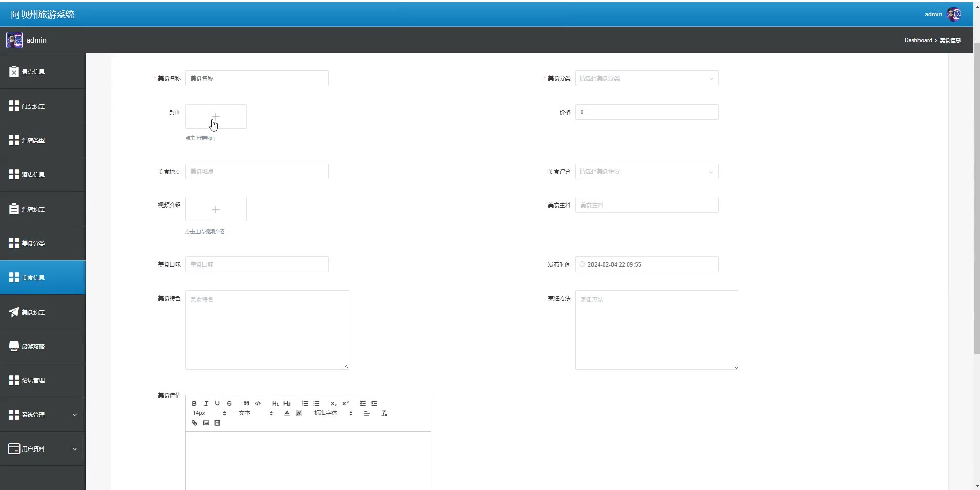Open the editor font color picker
Viewport: 980px width, 490px height.
(x=287, y=413)
